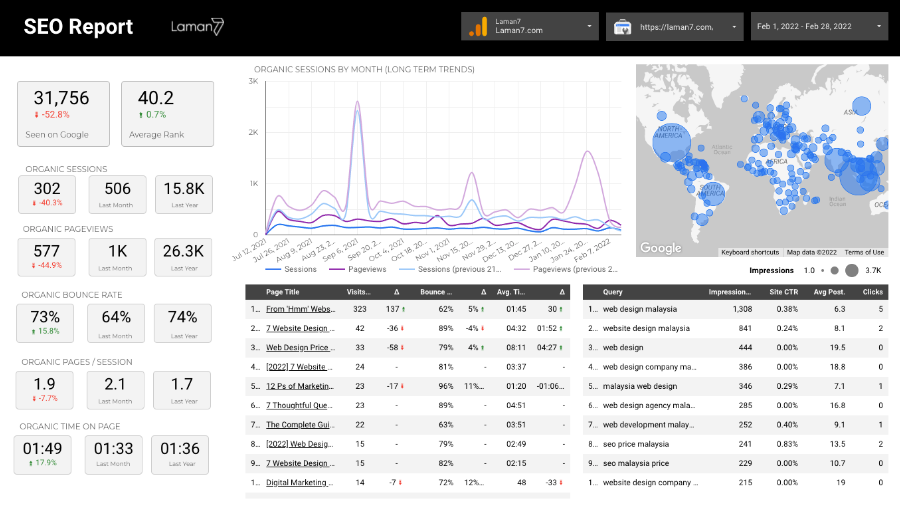900x507 pixels.
Task: Open the Feb 1 - Feb 28, 2022 date range dropdown
Action: [x=819, y=26]
